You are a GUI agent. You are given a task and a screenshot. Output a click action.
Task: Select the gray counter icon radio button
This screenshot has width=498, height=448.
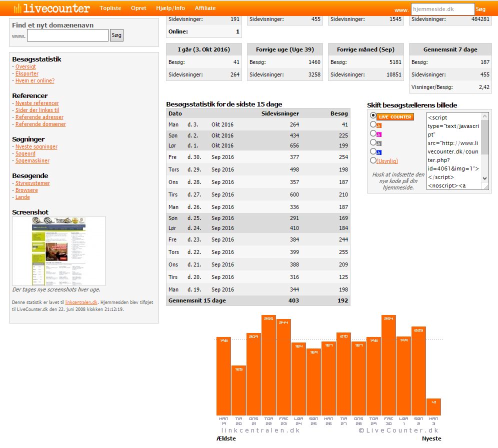tap(373, 142)
